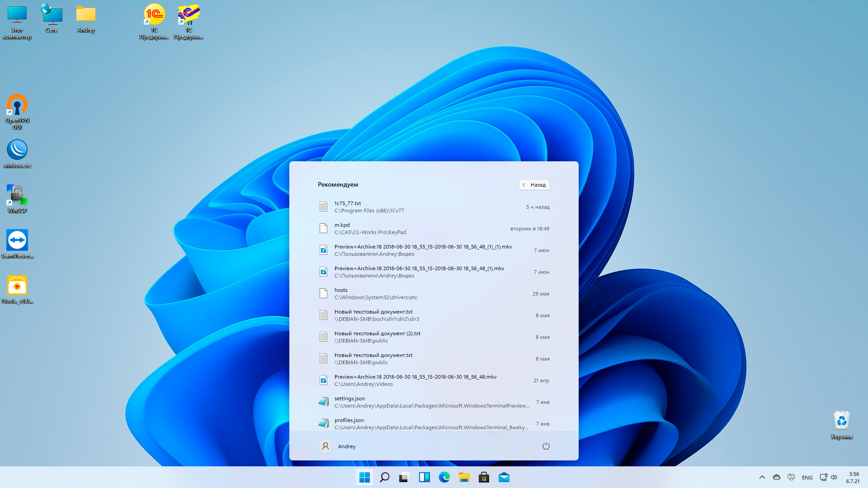Open the Widgets taskbar icon
This screenshot has height=488, width=868.
[424, 477]
